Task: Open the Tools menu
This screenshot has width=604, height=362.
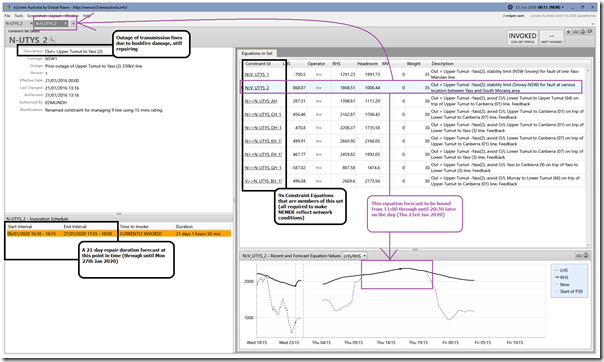Action: [x=18, y=16]
